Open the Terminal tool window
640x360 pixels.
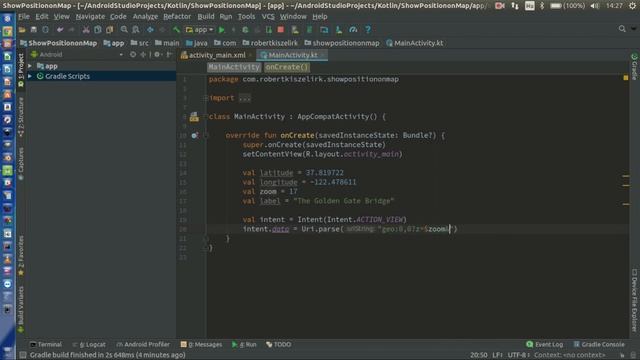(x=46, y=344)
